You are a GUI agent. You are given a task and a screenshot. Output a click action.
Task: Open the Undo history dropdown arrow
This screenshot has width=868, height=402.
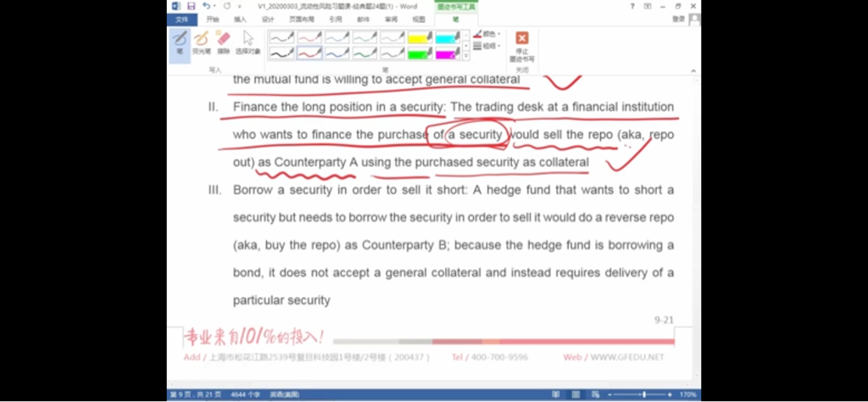(214, 6)
